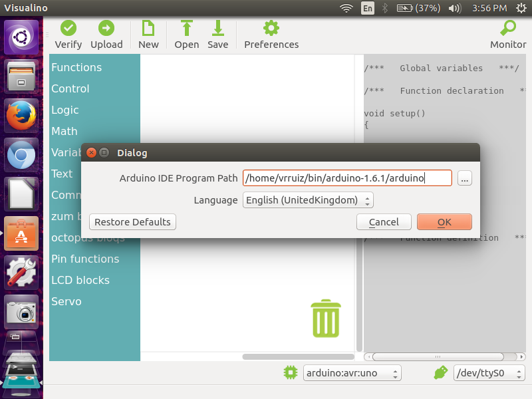This screenshot has height=399, width=532.
Task: Click the Wi-Fi network indicator
Action: click(346, 8)
